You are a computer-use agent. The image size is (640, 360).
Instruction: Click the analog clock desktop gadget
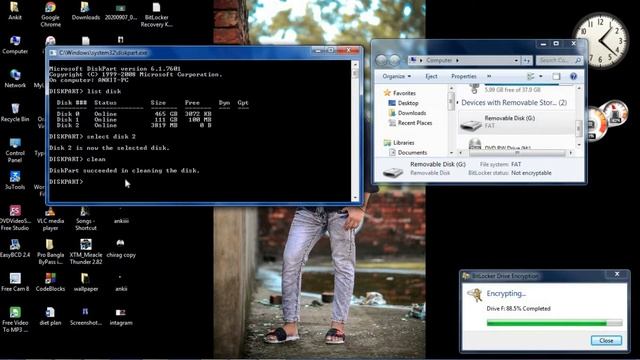click(x=600, y=40)
